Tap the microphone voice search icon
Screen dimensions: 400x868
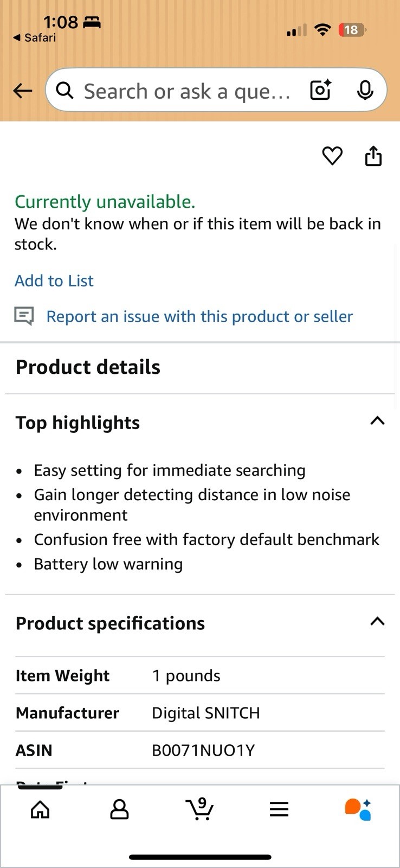pos(365,90)
